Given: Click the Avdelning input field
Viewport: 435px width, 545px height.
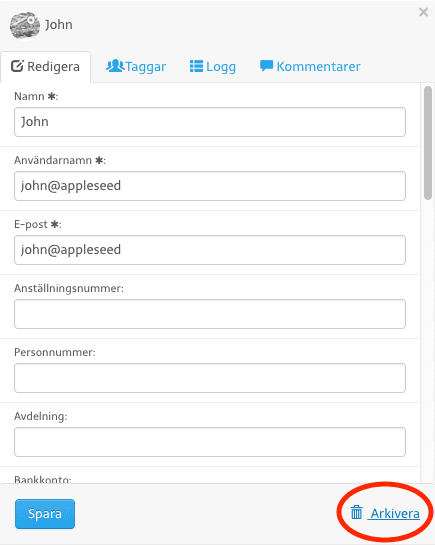Looking at the screenshot, I should coord(210,442).
